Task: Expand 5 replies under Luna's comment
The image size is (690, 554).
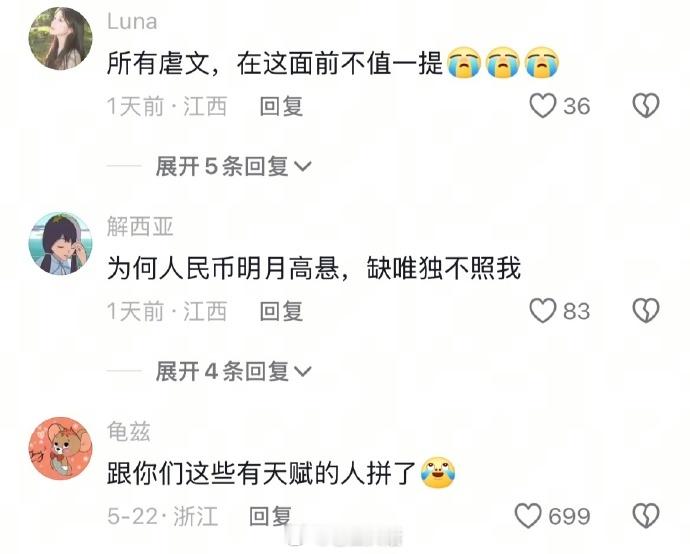Action: coord(233,166)
